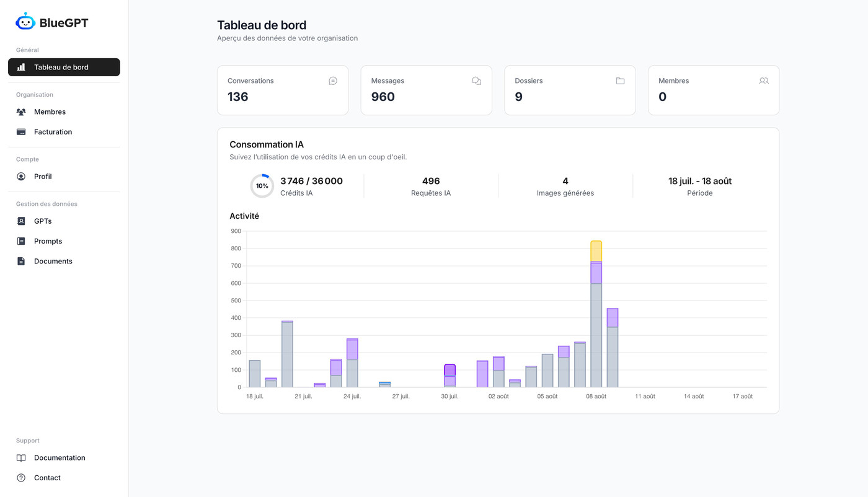
Task: Click the Contact question mark icon
Action: (22, 477)
